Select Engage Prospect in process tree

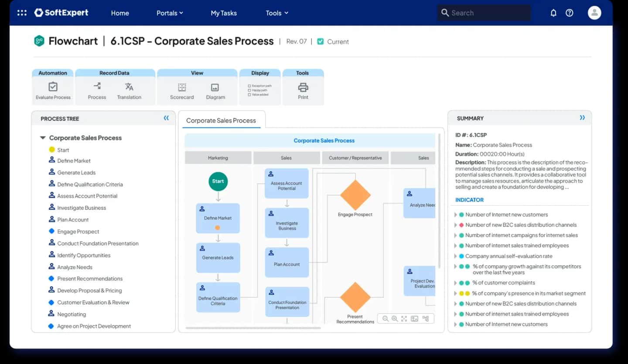click(78, 231)
